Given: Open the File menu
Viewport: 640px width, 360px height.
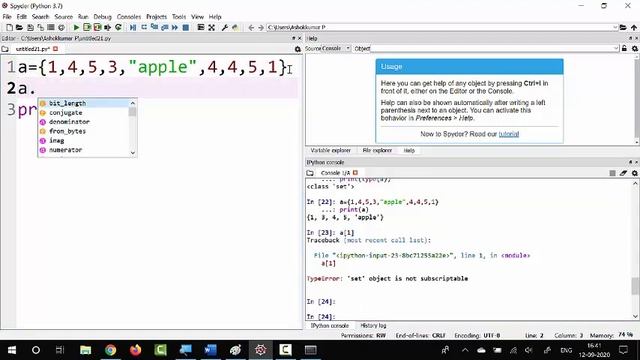Looking at the screenshot, I should pos(7,17).
